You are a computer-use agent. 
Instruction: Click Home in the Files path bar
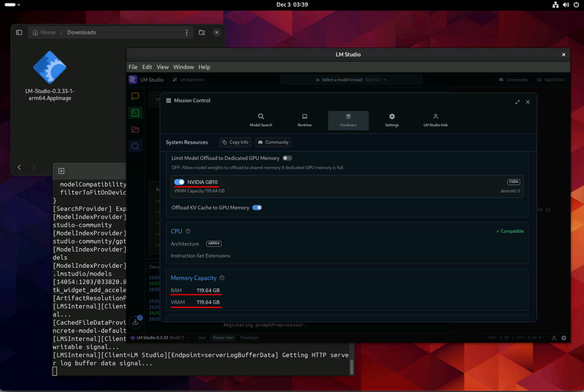45,32
